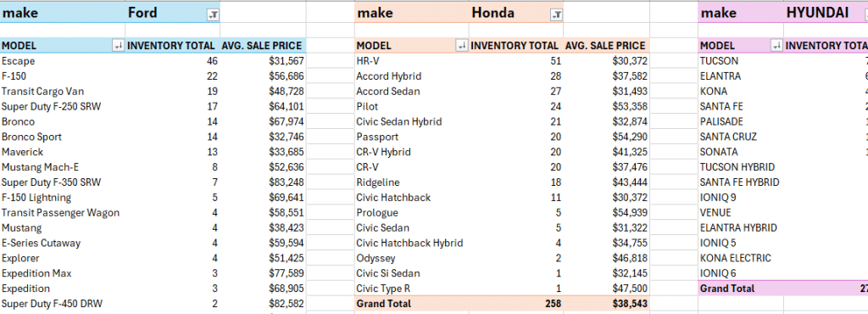Open the Honda make filter dropdown

[x=556, y=15]
